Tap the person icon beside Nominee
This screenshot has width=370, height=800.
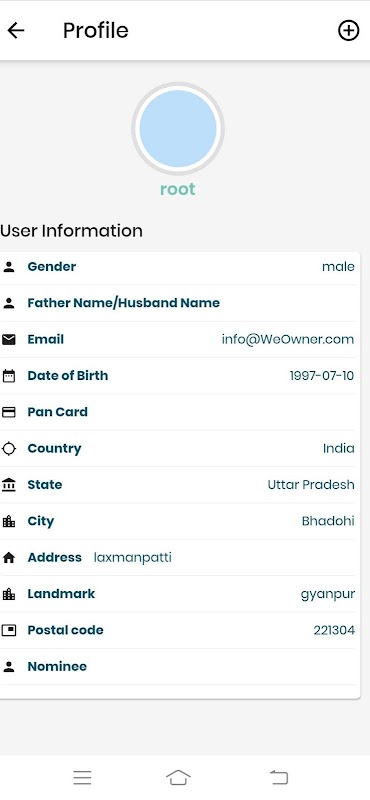pyautogui.click(x=9, y=666)
